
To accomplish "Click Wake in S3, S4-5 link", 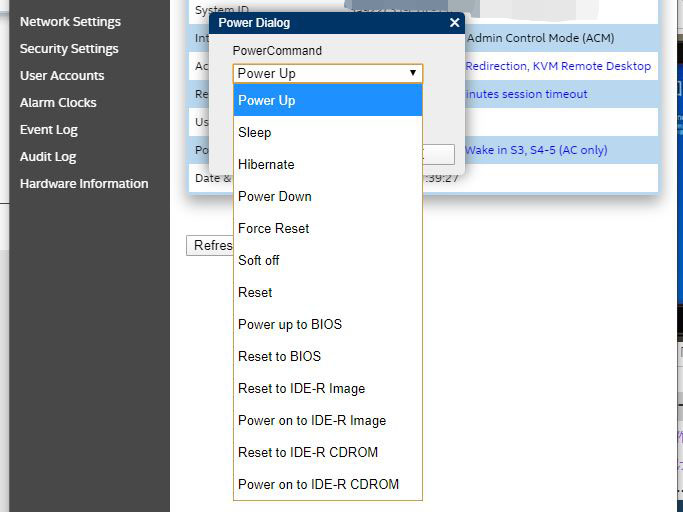I will [536, 150].
